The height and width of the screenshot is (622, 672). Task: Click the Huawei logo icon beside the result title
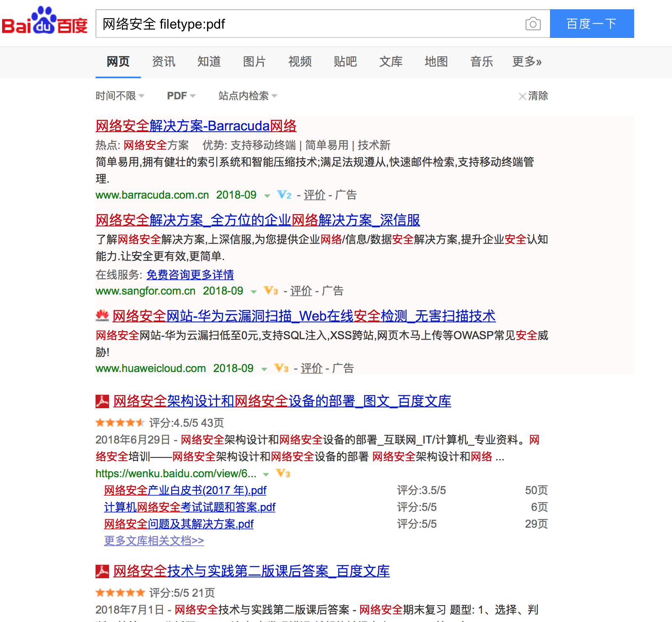102,316
